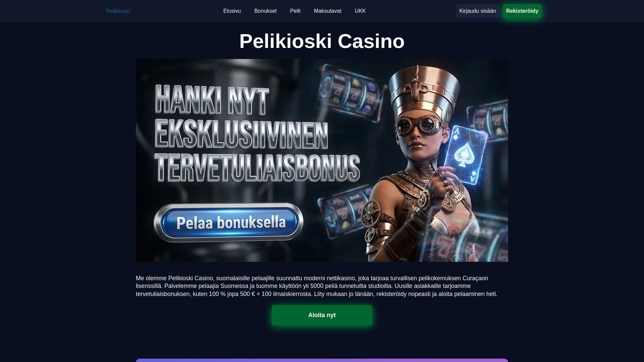
Task: Open the Etusivu navigation item
Action: tap(232, 11)
